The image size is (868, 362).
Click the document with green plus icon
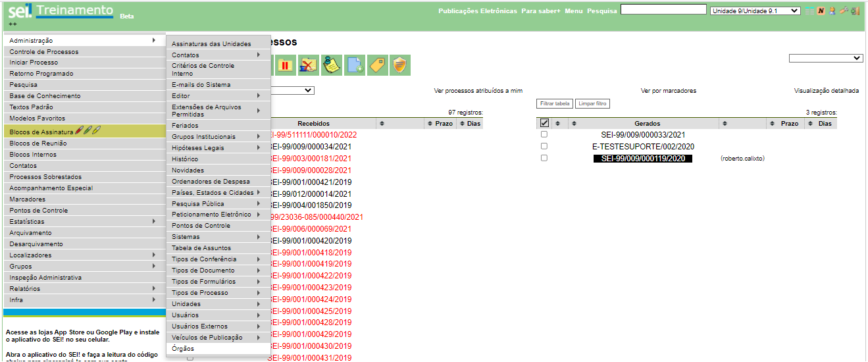click(x=355, y=65)
